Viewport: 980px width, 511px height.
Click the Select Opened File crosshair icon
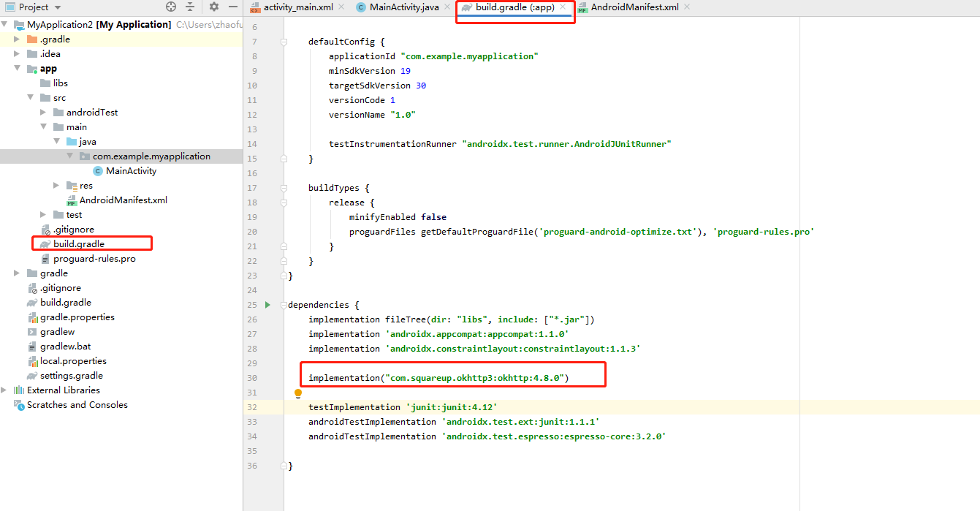(171, 7)
